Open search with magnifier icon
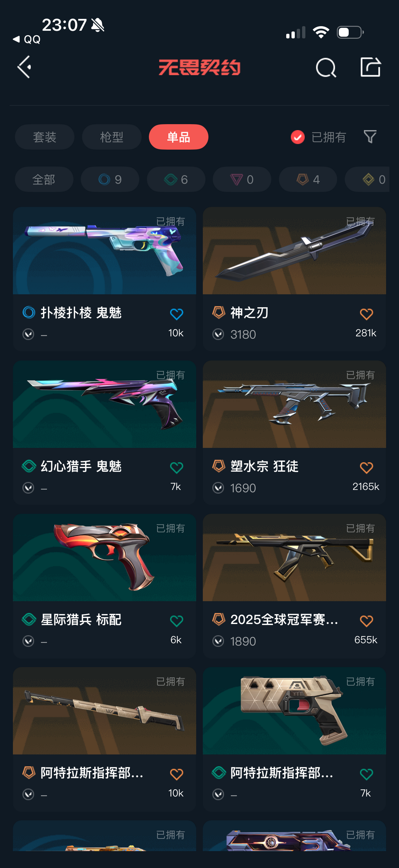This screenshot has height=868, width=399. point(326,68)
